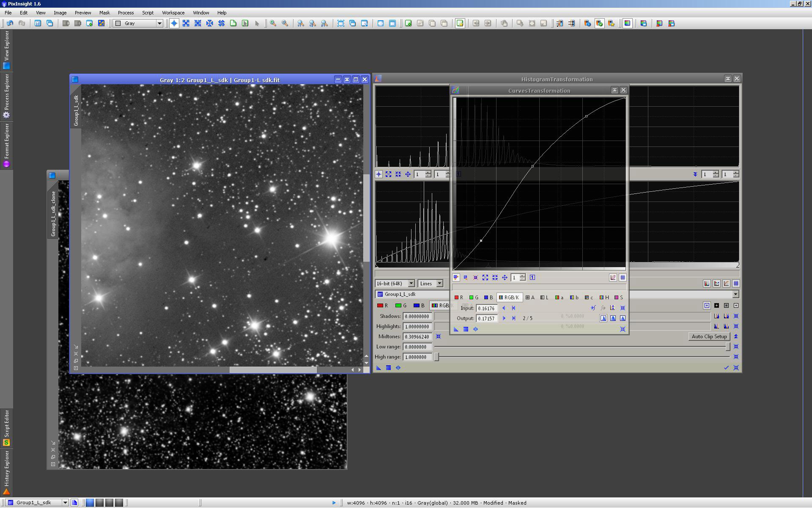Click the Zoom In magnifier icon
Screen dimensions: 812x508
point(273,23)
